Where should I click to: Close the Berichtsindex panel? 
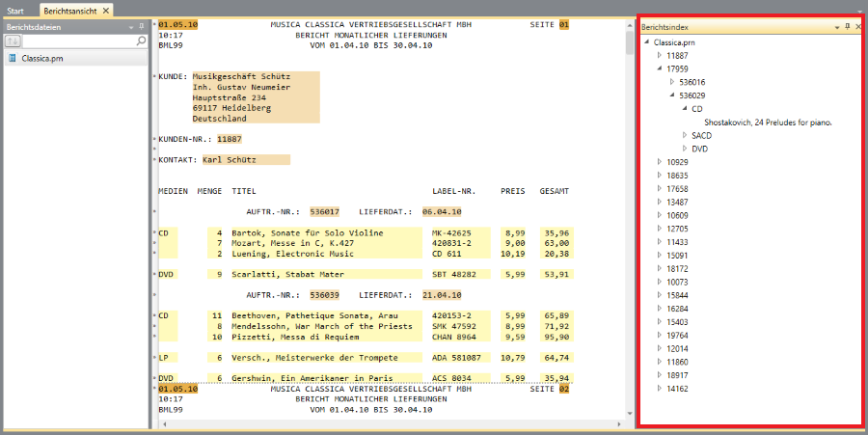click(858, 28)
